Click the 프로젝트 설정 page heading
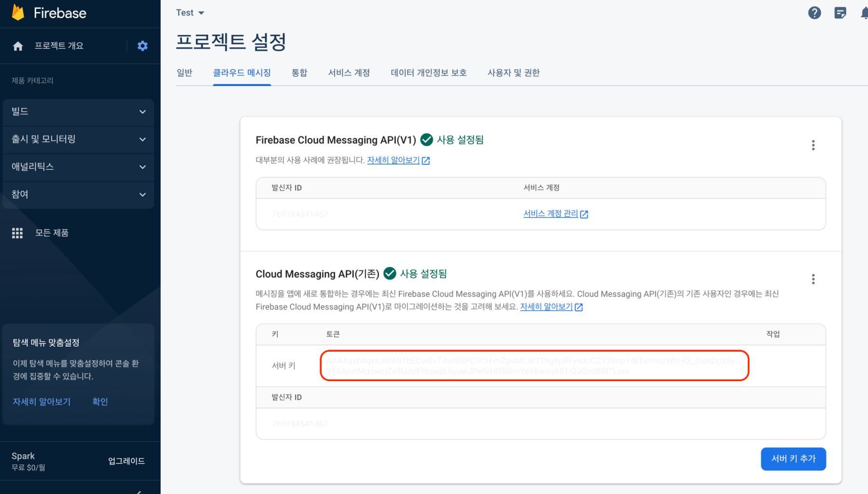The height and width of the screenshot is (494, 868). [231, 42]
